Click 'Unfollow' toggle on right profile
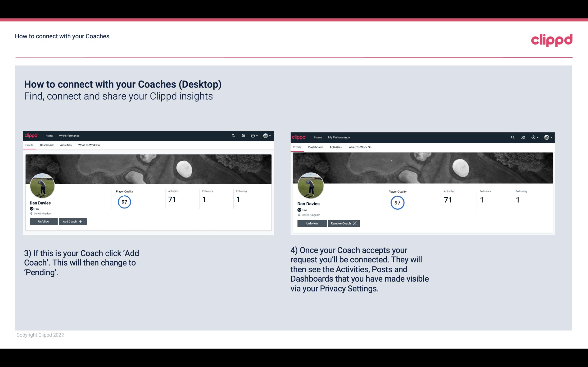Screen dimensions: 588x367 pos(312,223)
